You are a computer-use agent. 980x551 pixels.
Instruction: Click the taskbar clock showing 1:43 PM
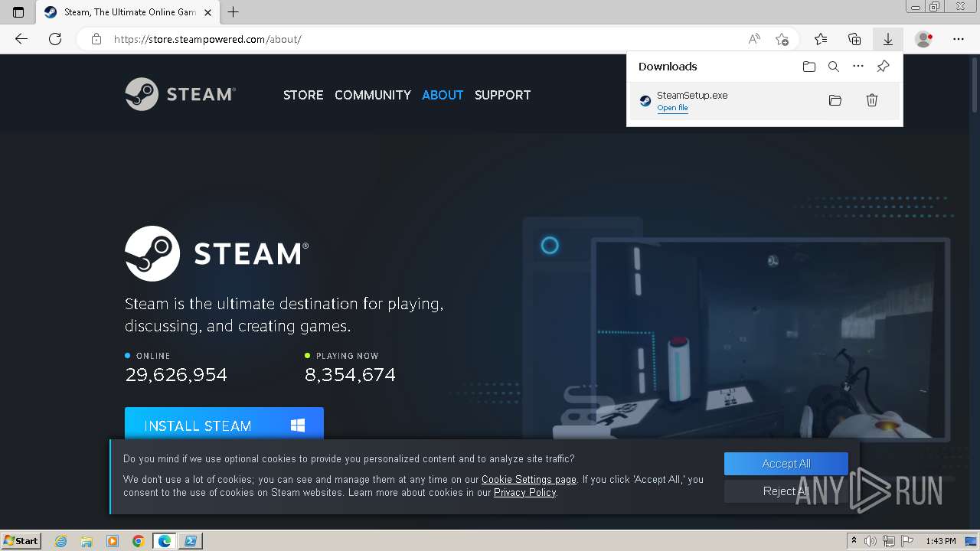click(940, 541)
